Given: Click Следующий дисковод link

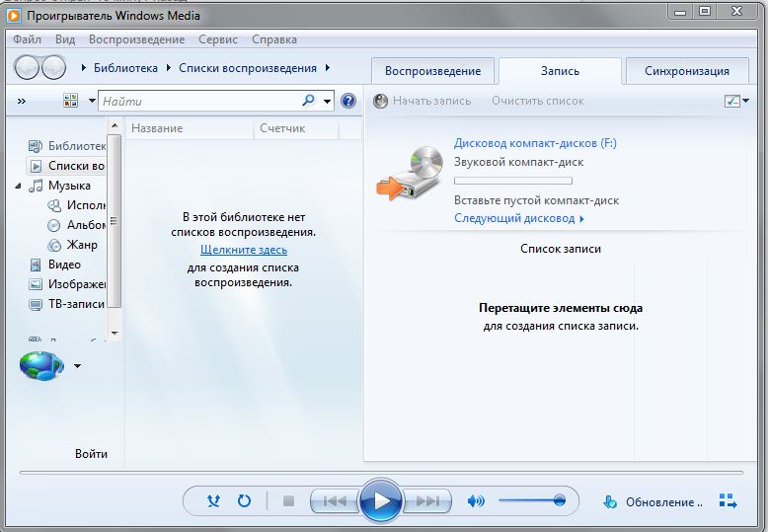Looking at the screenshot, I should [x=519, y=218].
